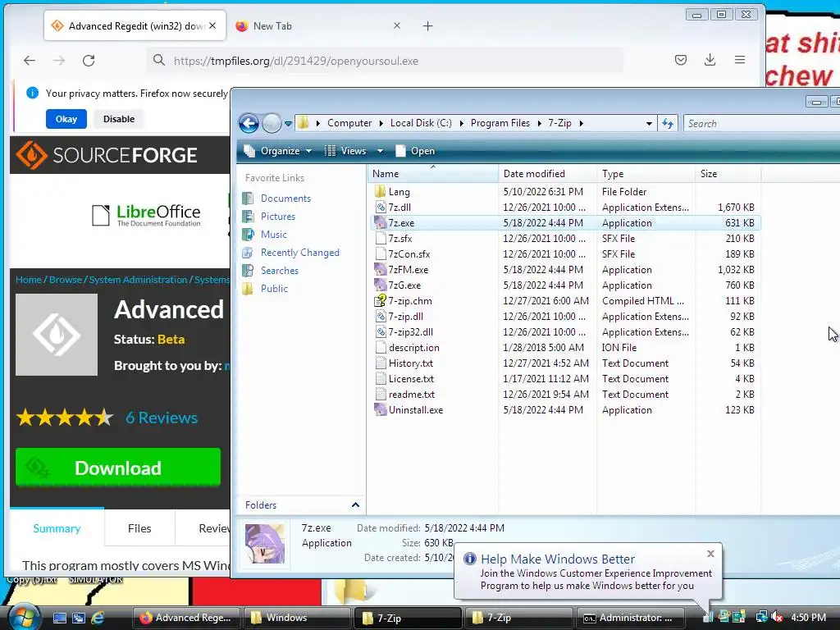The image size is (840, 630).
Task: Click Okay on the privacy notice
Action: click(x=66, y=119)
